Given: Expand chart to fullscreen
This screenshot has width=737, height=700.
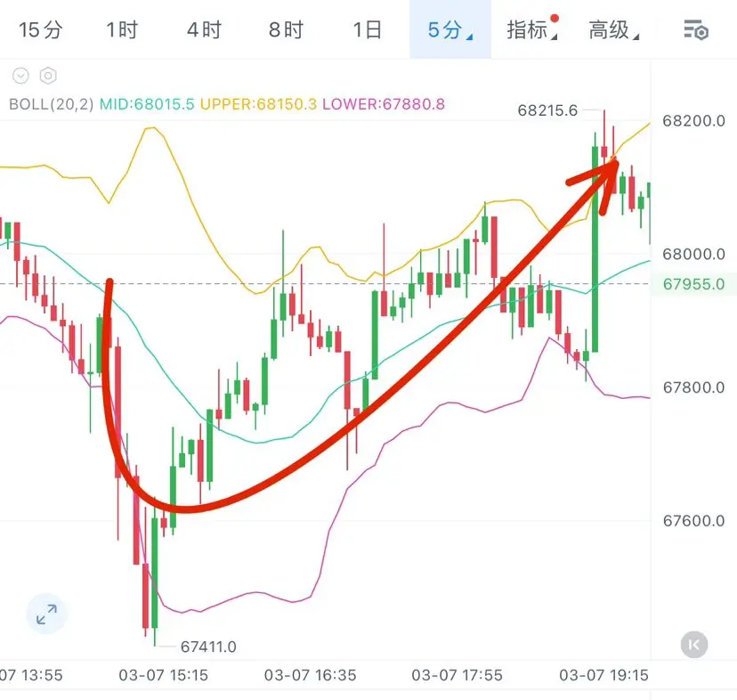Looking at the screenshot, I should [46, 614].
